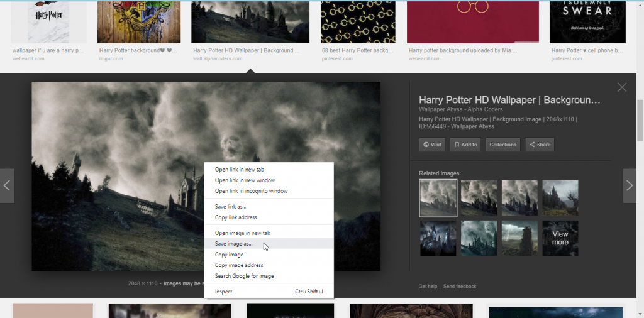
Task: Click 'wall.alphacoders.com' source text
Action: click(218, 58)
